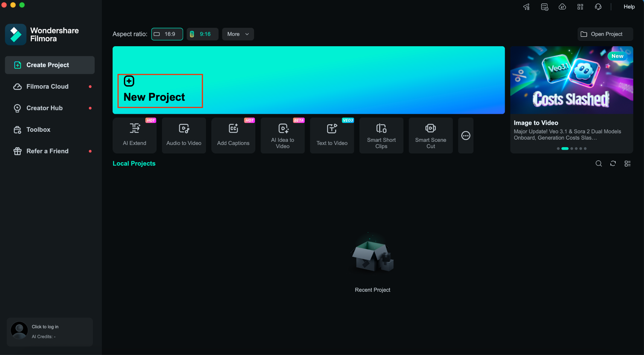Refresh the local projects list

613,164
